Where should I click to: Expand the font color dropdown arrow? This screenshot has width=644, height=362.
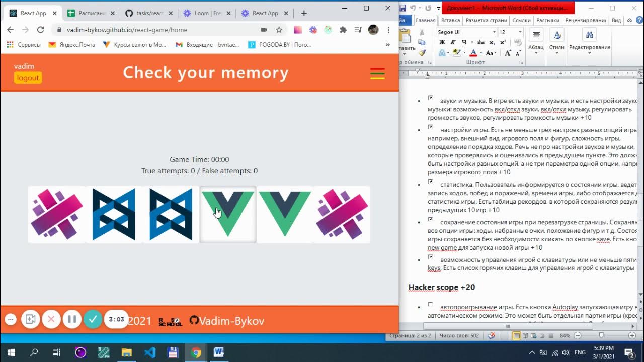pos(480,53)
